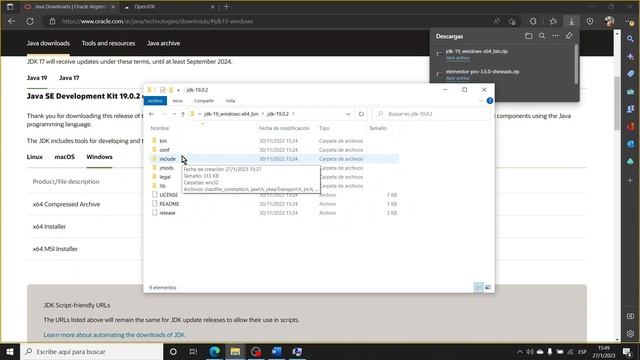Open Edge sidebar search icon
640x360 pixels.
631,39
